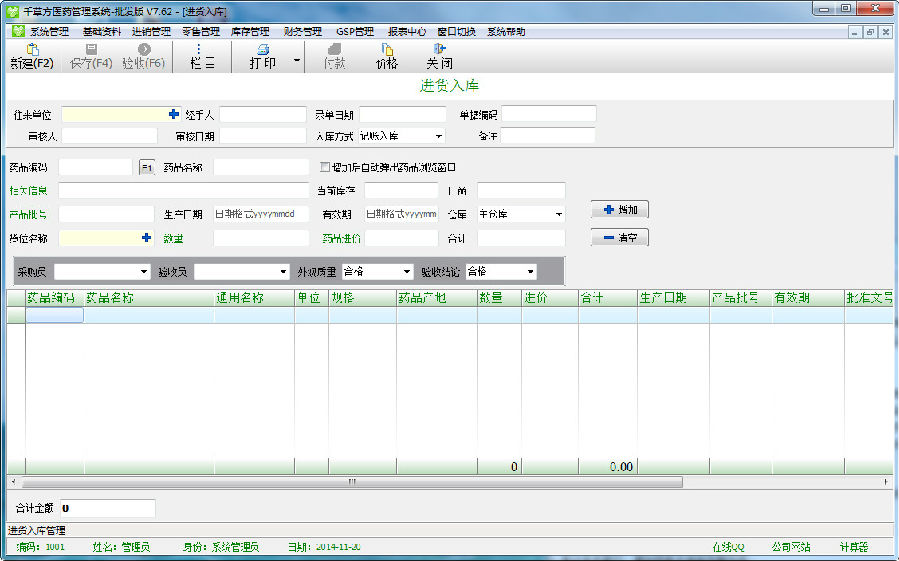
Task: Expand the 验收员 inspector dropdown
Action: click(x=283, y=271)
